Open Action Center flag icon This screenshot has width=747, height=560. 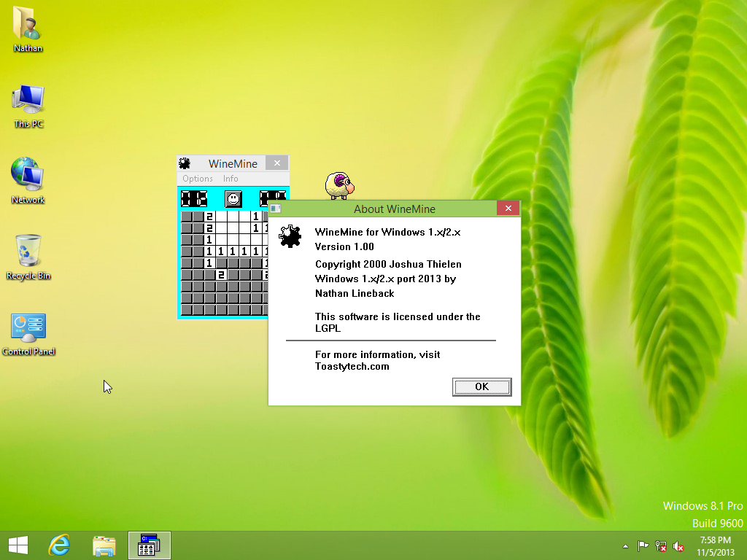(x=643, y=546)
